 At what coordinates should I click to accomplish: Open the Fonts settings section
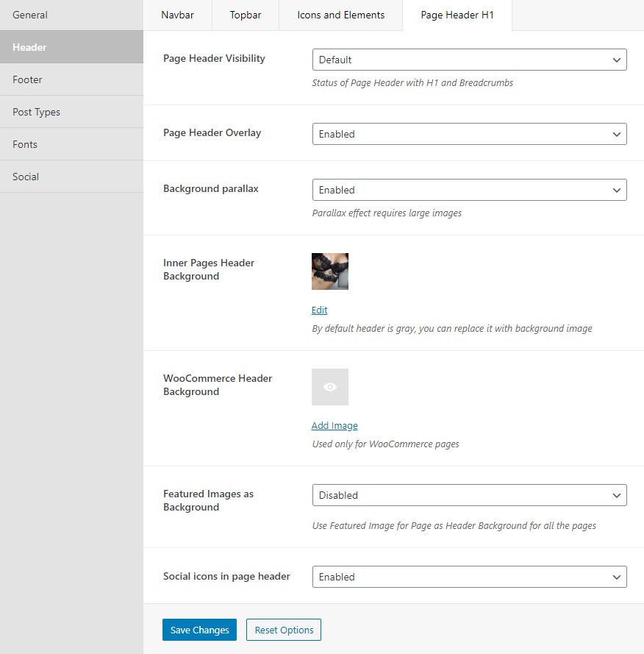pyautogui.click(x=72, y=144)
